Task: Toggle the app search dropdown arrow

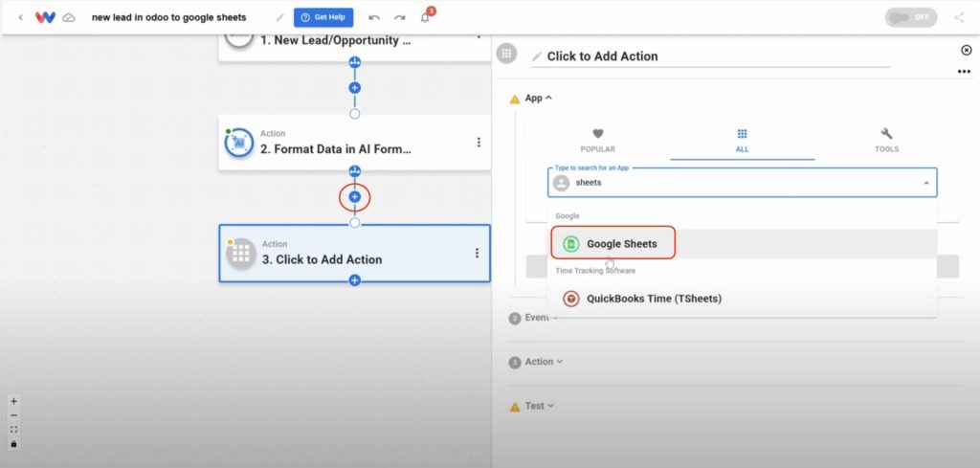Action: [x=925, y=183]
